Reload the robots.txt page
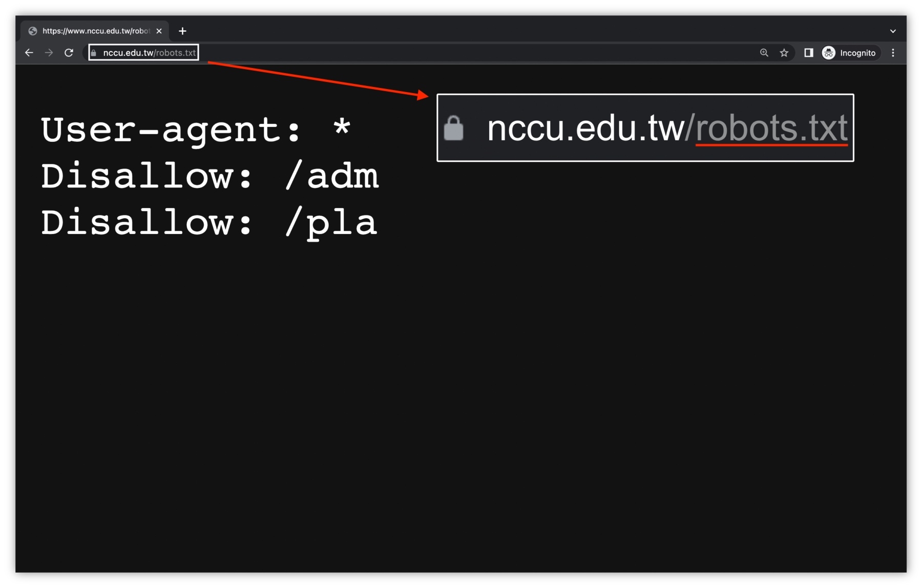922x588 pixels. 69,52
